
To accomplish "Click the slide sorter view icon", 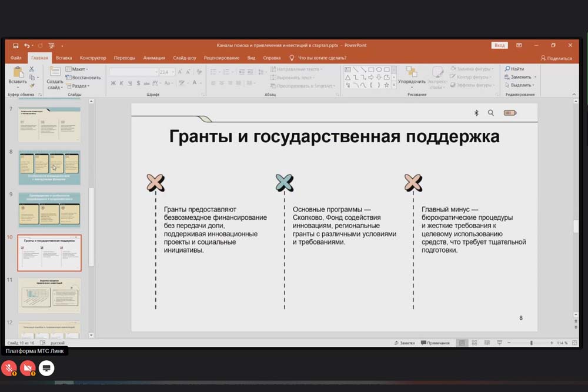I will pos(474,343).
